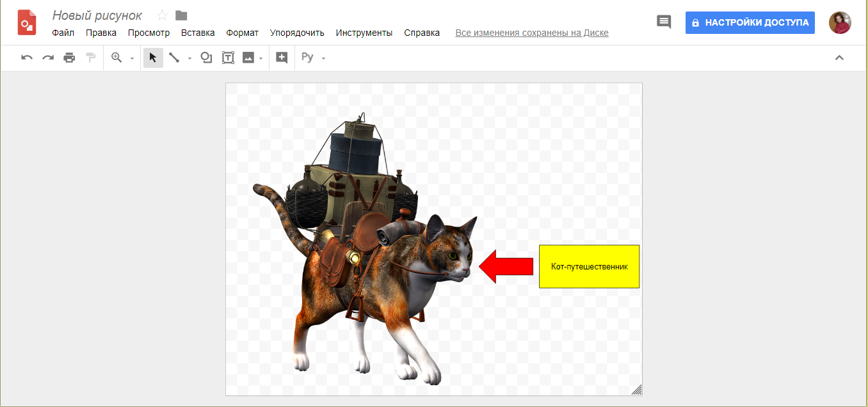Click the Print icon
Viewport: 868px width, 407px height.
coord(70,58)
